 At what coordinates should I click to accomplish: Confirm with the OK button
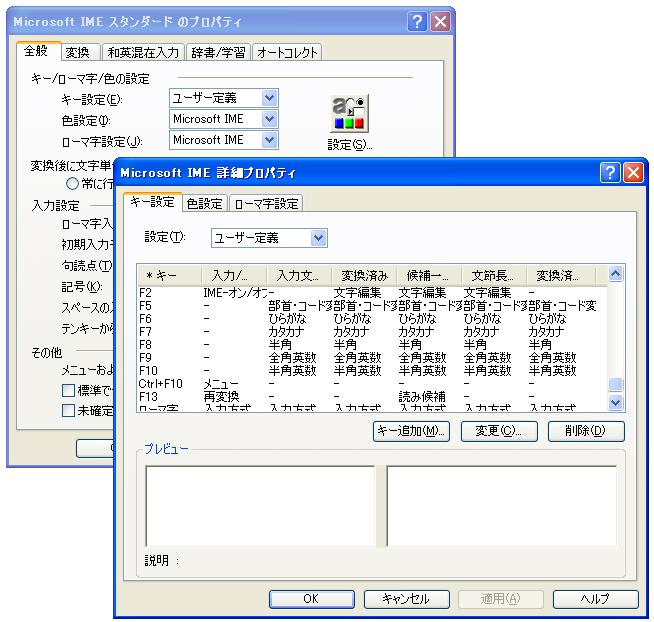(312, 599)
